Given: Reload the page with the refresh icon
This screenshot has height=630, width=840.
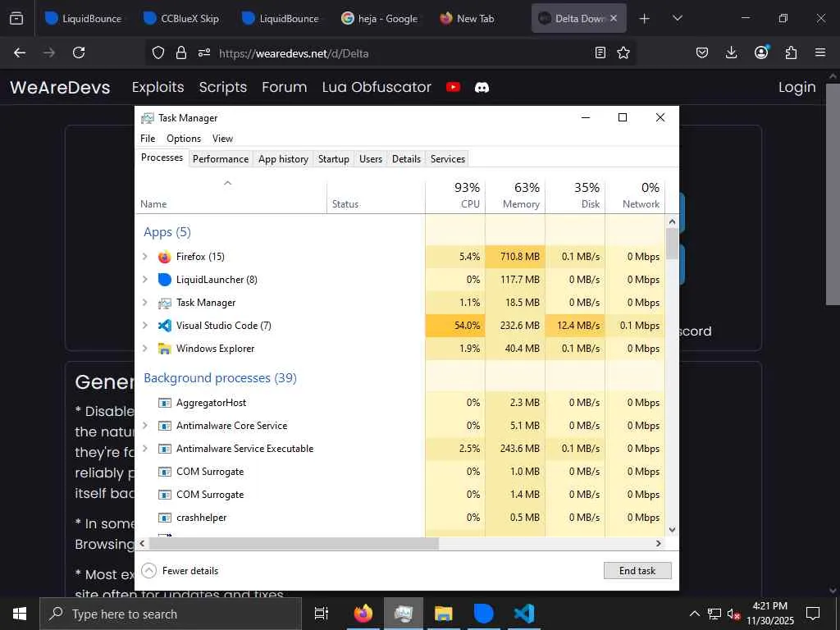Looking at the screenshot, I should (79, 52).
